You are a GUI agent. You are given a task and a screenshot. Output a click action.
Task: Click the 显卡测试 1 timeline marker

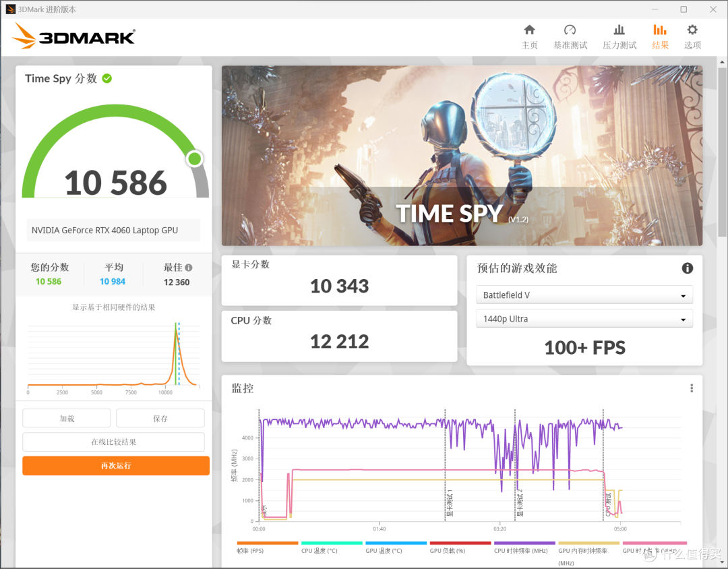click(x=449, y=502)
